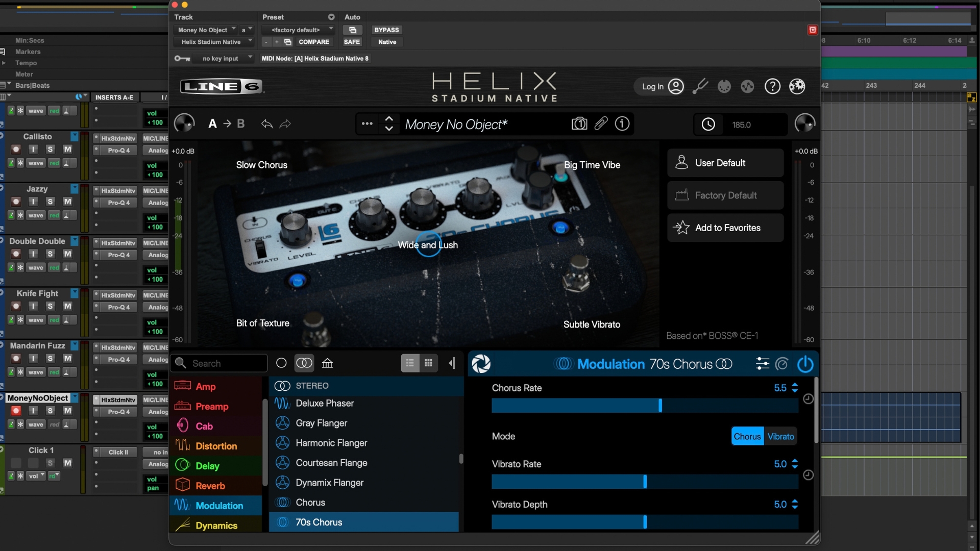Click the redo arrow in Helix toolbar
Viewport: 980px width, 551px height.
click(285, 124)
